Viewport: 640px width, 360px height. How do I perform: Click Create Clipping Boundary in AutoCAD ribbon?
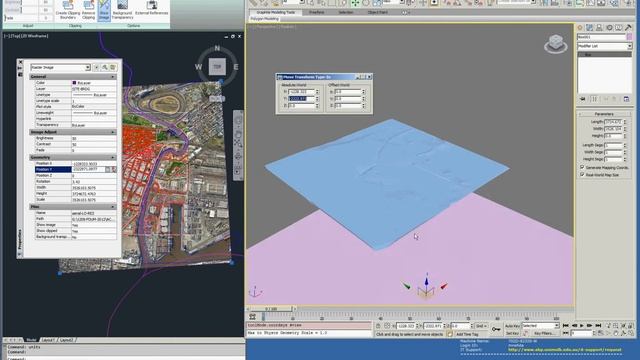(68, 10)
